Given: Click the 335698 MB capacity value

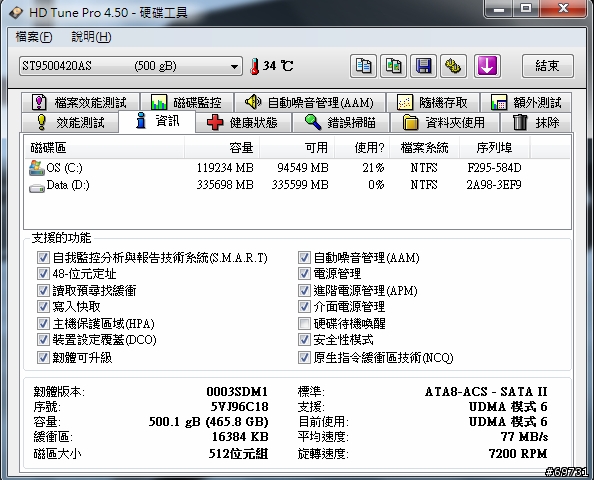Looking at the screenshot, I should pyautogui.click(x=225, y=185).
